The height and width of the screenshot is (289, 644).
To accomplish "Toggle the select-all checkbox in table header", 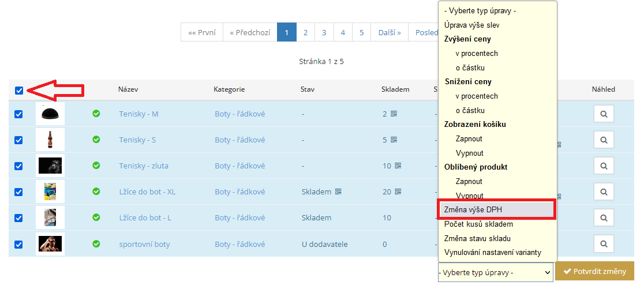I will pyautogui.click(x=19, y=90).
